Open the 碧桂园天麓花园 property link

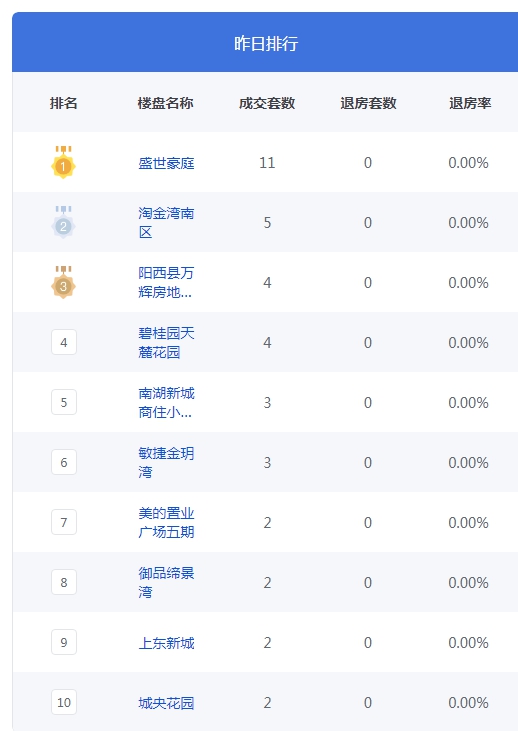[166, 343]
